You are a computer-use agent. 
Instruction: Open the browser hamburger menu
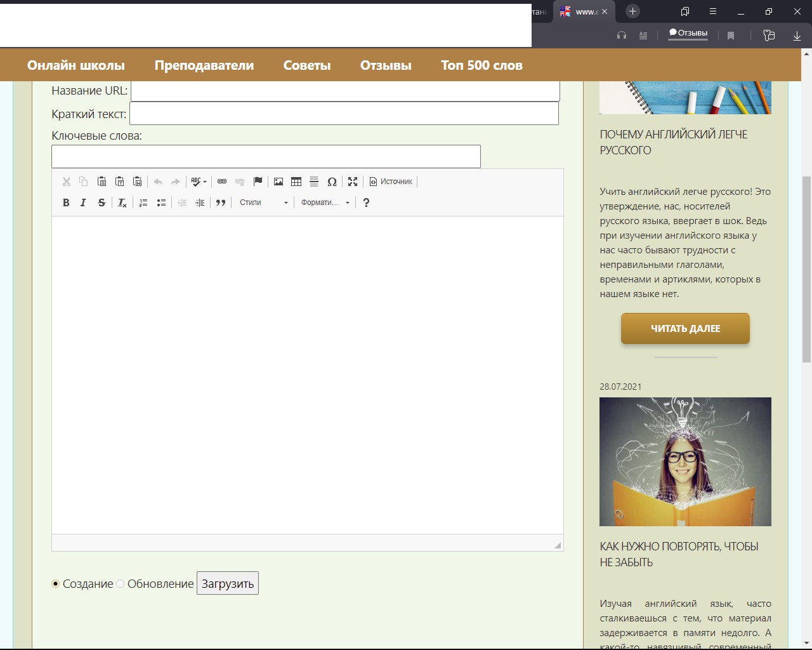(713, 11)
